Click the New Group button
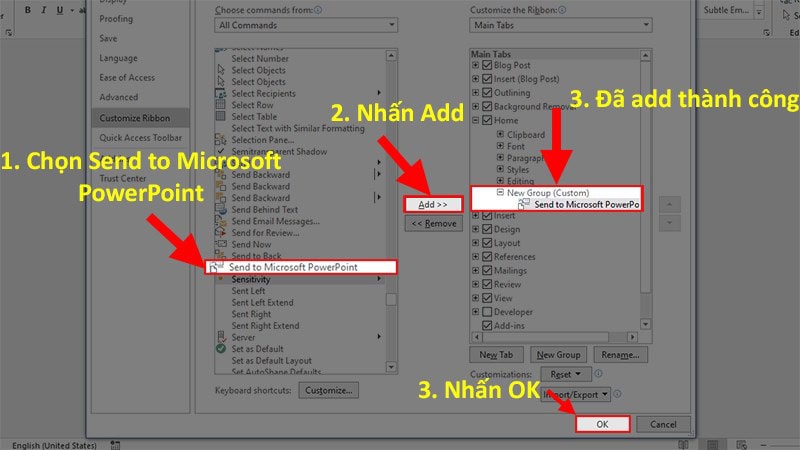The width and height of the screenshot is (800, 450). click(x=559, y=355)
